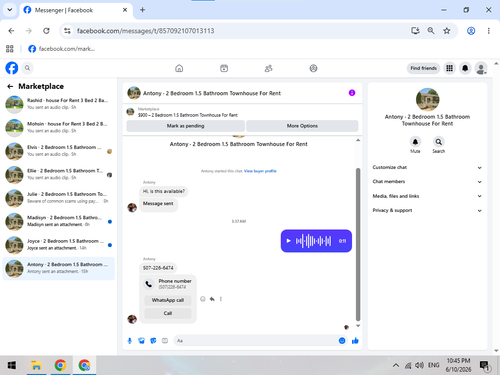500x375 pixels.
Task: Open the Ellie 2 Bedroom conversation
Action: (59, 174)
